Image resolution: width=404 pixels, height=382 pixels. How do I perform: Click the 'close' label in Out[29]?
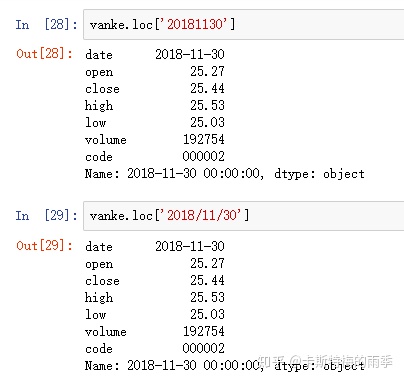coord(102,281)
